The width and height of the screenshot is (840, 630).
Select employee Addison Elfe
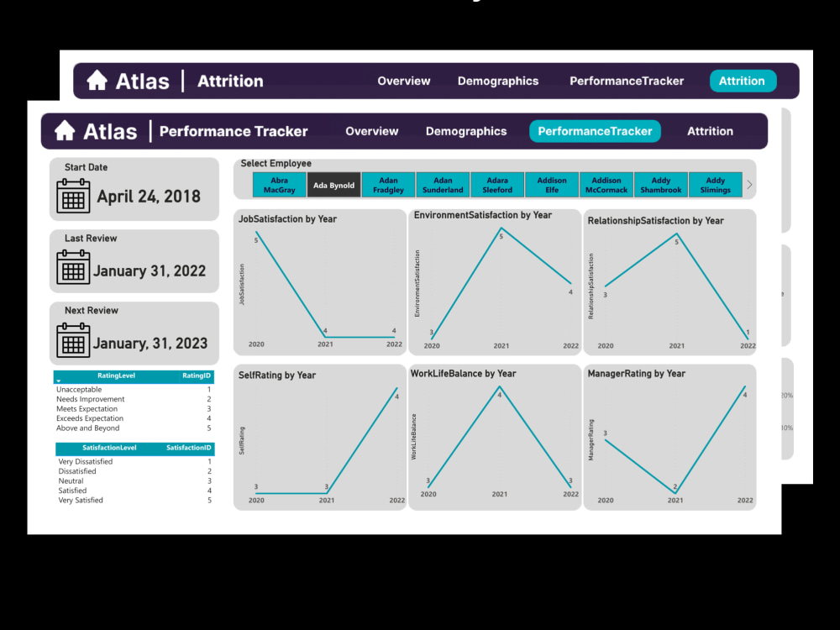coord(551,184)
